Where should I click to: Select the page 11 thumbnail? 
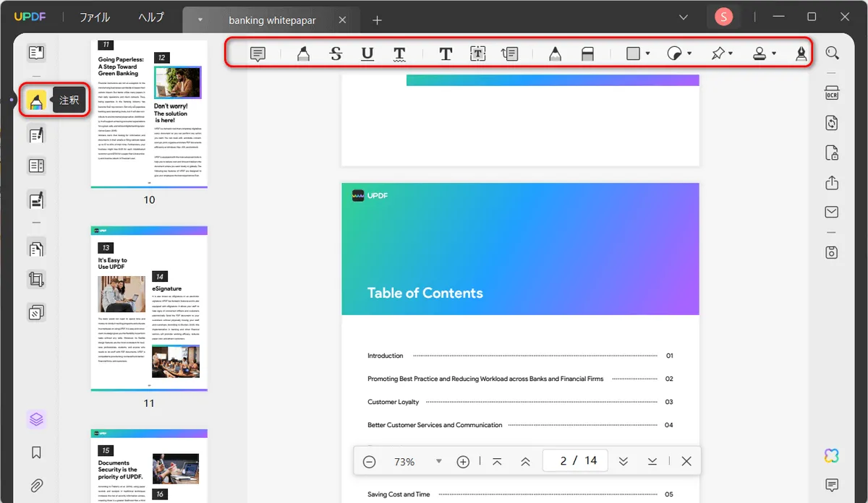149,309
